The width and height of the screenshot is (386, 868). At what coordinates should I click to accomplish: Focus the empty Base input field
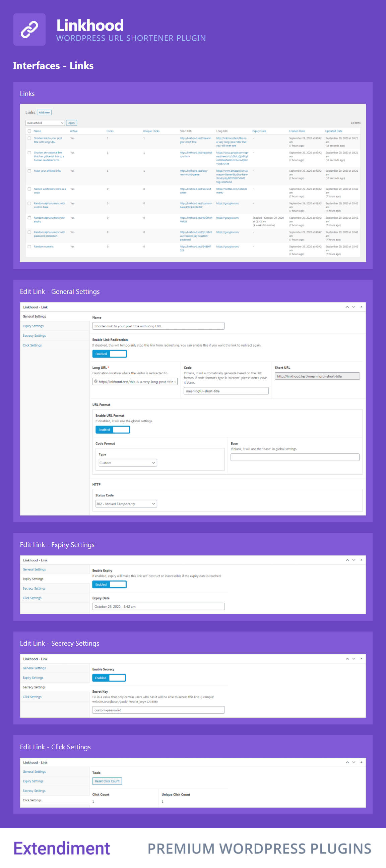click(295, 457)
